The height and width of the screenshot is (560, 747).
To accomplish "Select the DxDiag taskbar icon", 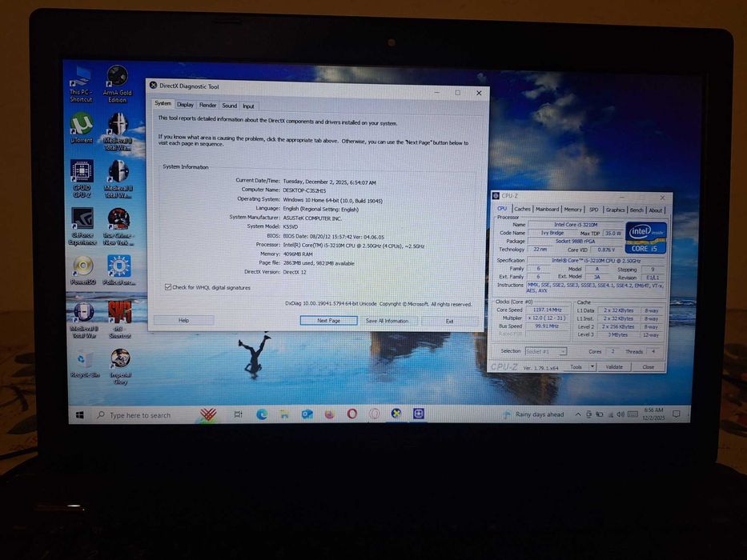I will click(x=396, y=414).
